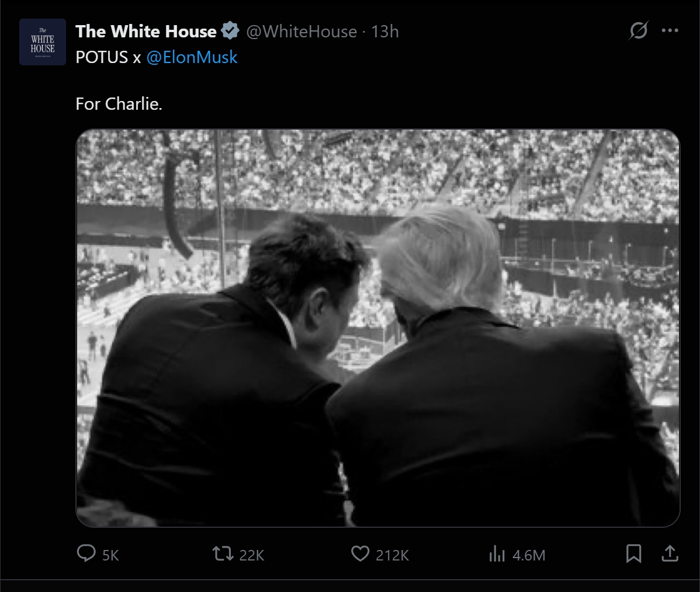Open the @WhiteHouse handle link

point(301,31)
